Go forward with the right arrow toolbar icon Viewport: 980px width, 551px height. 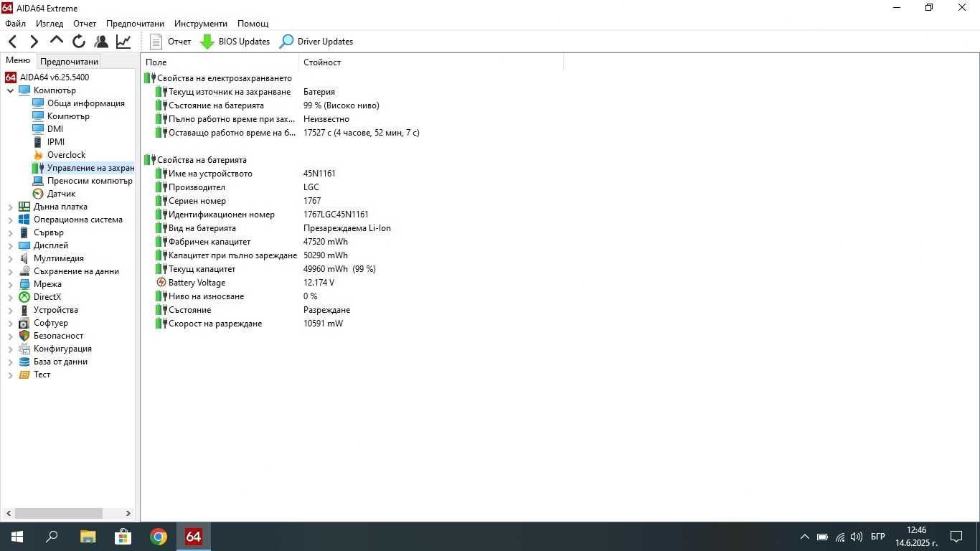[34, 42]
